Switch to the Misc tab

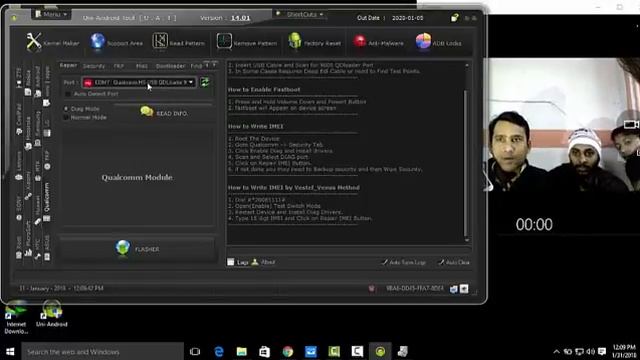point(142,66)
